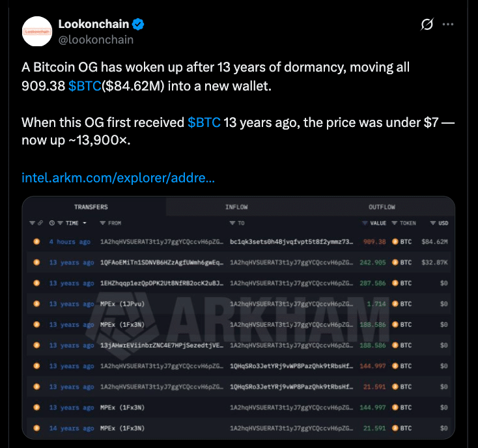Screen dimensions: 478x448
Task: Click the blue verified badge
Action: (139, 25)
